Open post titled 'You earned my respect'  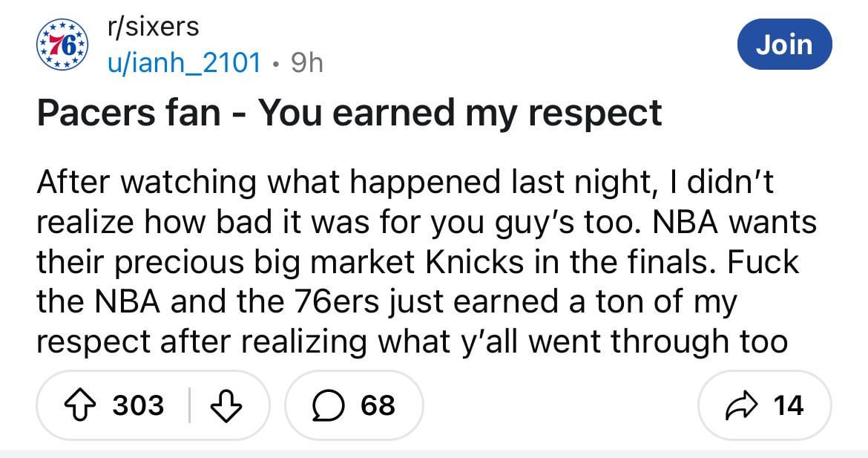pos(349,114)
